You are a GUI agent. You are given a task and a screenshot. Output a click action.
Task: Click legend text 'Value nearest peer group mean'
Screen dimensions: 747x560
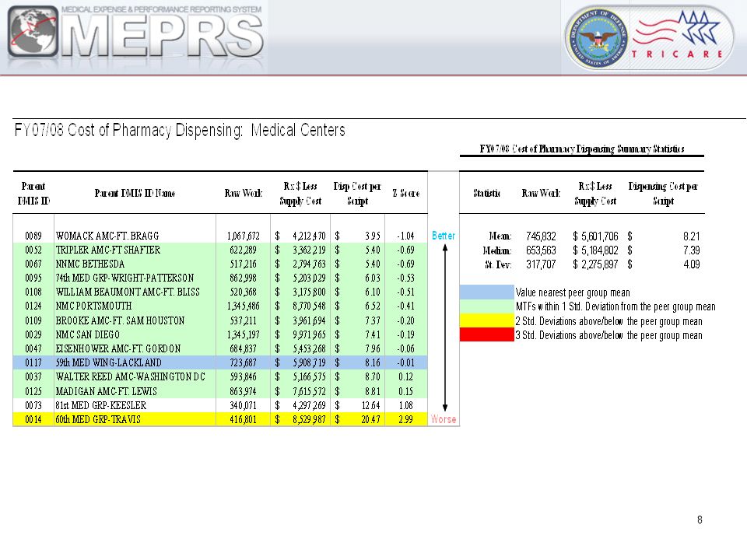tap(573, 292)
